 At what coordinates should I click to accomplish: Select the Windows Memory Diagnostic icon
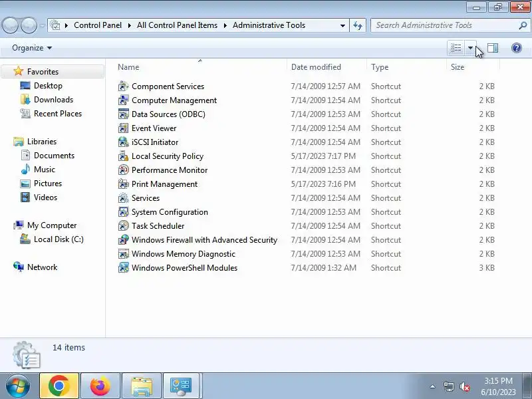(x=123, y=253)
